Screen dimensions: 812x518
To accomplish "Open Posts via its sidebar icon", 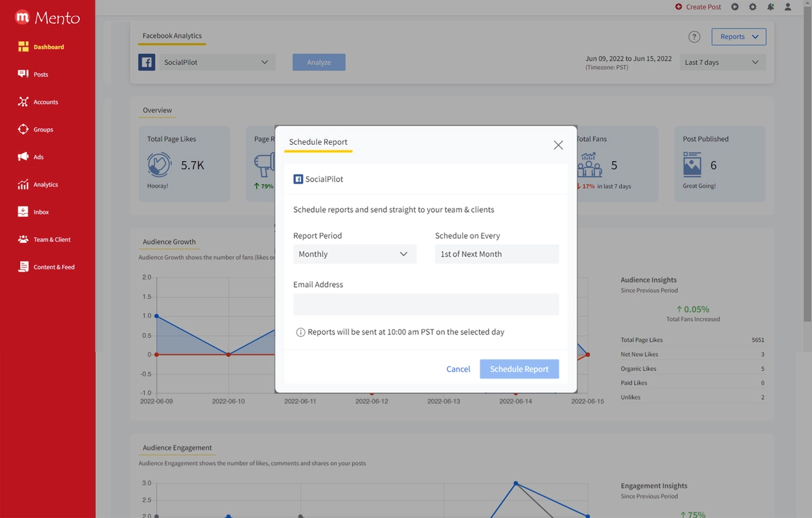I will point(23,74).
